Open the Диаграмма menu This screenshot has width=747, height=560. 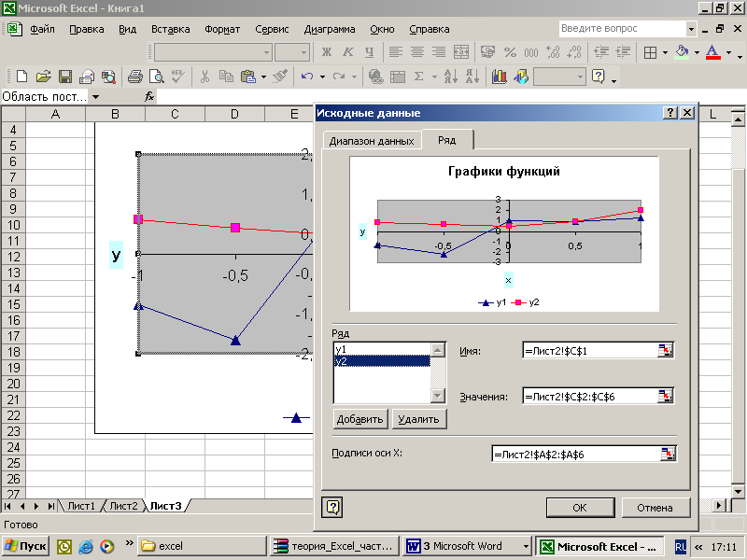pos(330,29)
